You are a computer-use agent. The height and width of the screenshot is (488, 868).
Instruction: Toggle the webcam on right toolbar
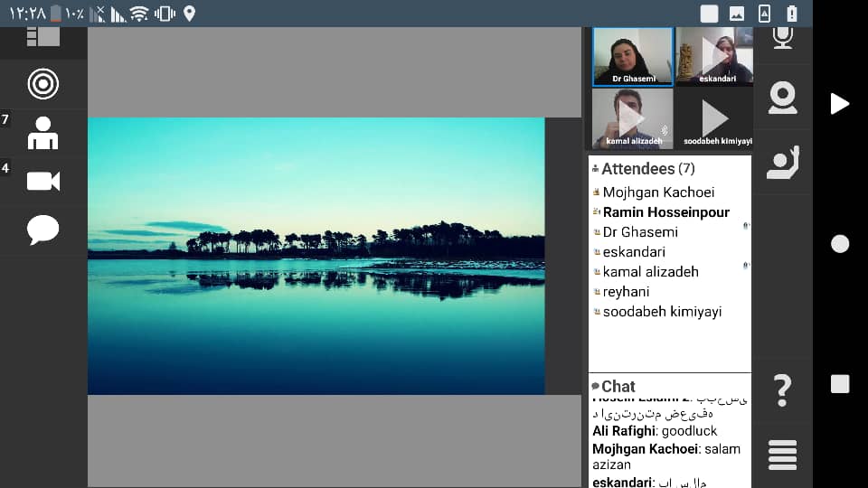pyautogui.click(x=782, y=98)
